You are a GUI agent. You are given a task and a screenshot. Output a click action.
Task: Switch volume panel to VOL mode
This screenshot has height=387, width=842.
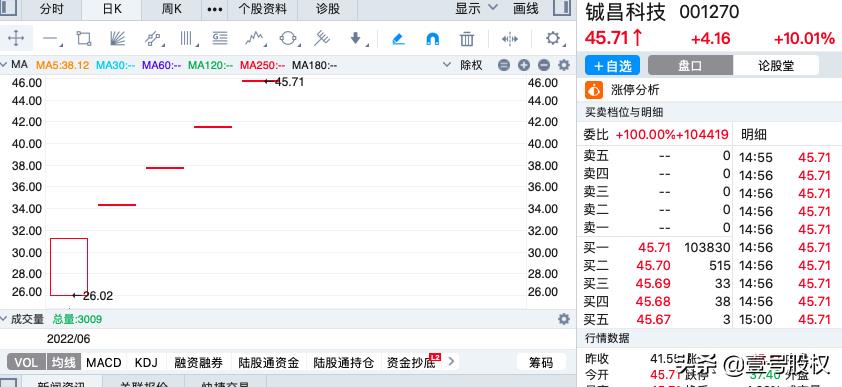point(26,362)
